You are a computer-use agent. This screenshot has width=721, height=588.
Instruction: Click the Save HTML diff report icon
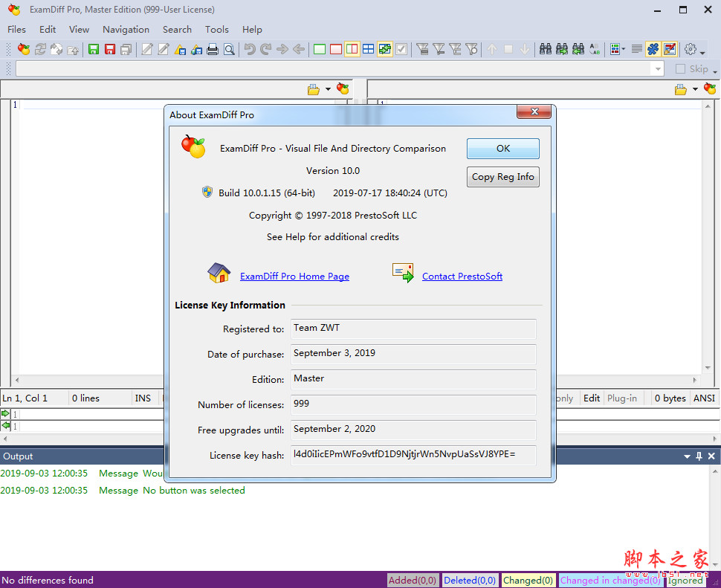[x=196, y=49]
